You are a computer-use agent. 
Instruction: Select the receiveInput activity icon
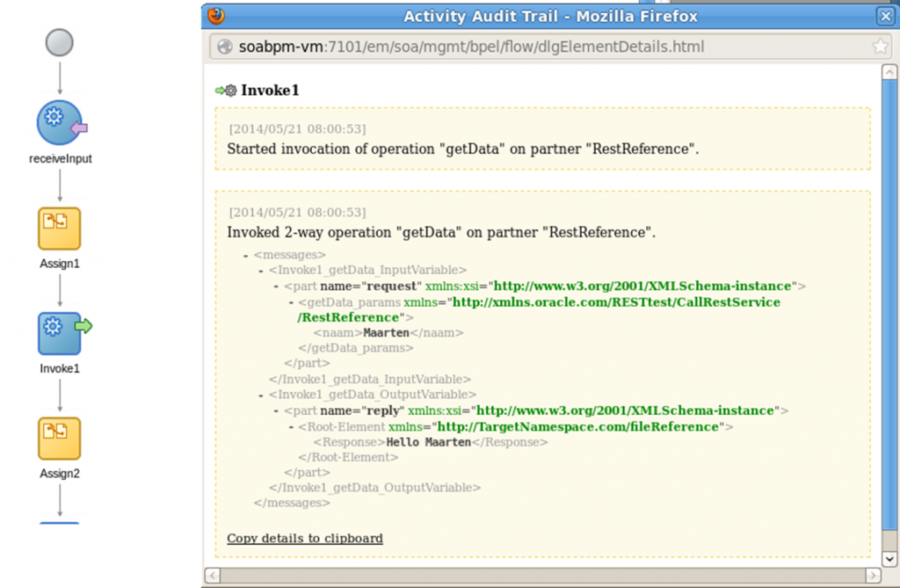(x=61, y=123)
